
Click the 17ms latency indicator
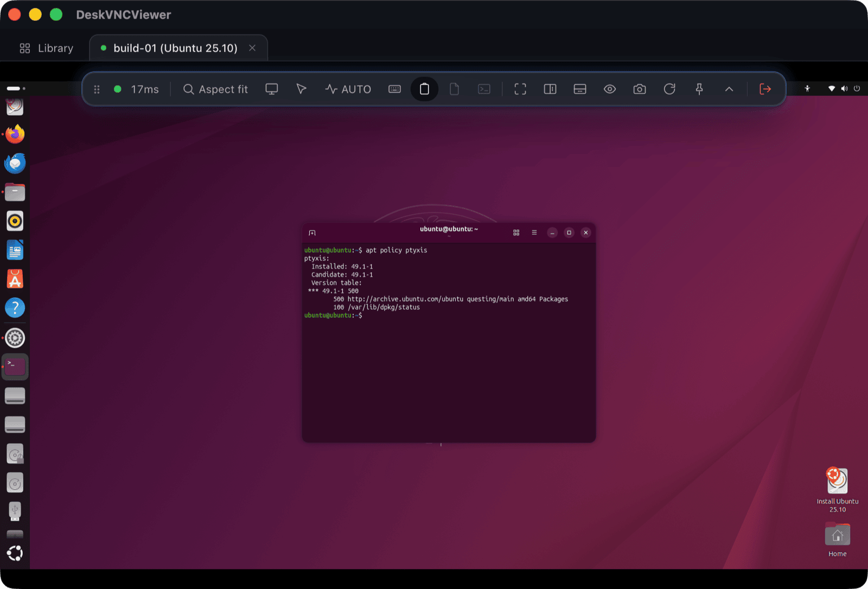tap(136, 89)
